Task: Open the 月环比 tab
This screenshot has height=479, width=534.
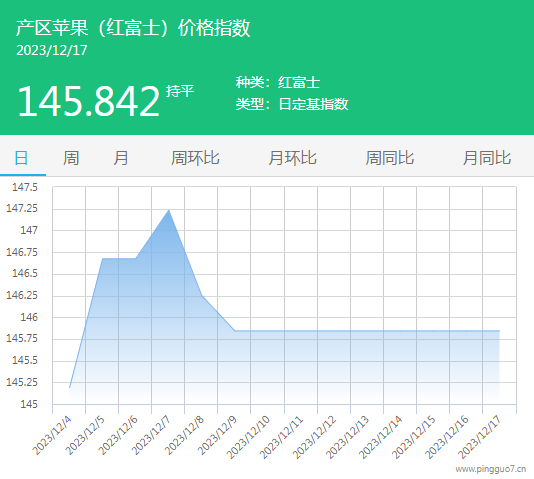Action: click(x=293, y=158)
